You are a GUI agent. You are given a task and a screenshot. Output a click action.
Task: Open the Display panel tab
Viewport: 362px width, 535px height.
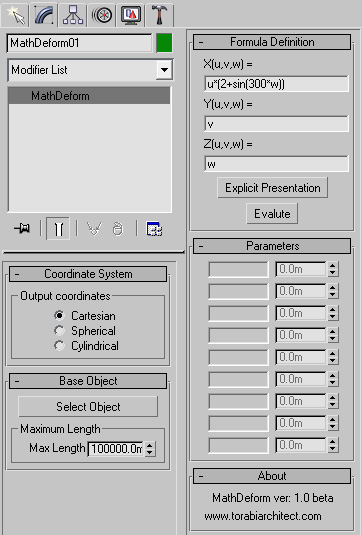point(131,15)
